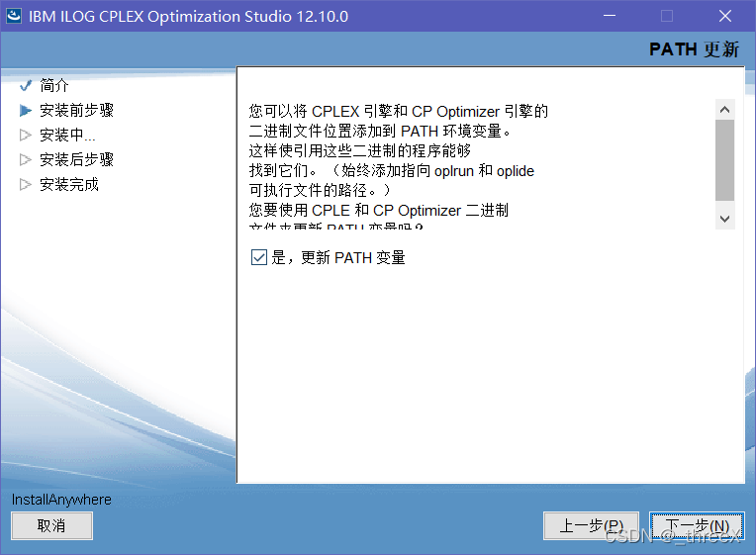Click the description line mentioning oplrun 和 oplide
The image size is (756, 555).
coord(392,171)
